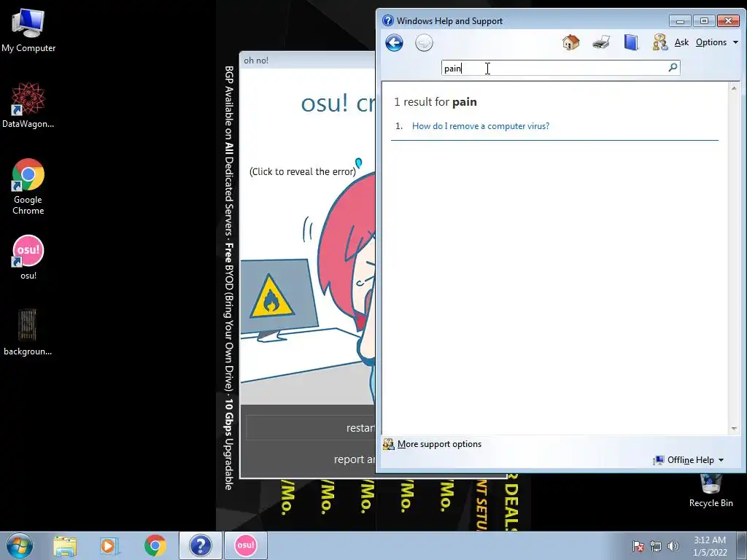The height and width of the screenshot is (560, 747).
Task: Click the Help window title question icon
Action: 388,20
